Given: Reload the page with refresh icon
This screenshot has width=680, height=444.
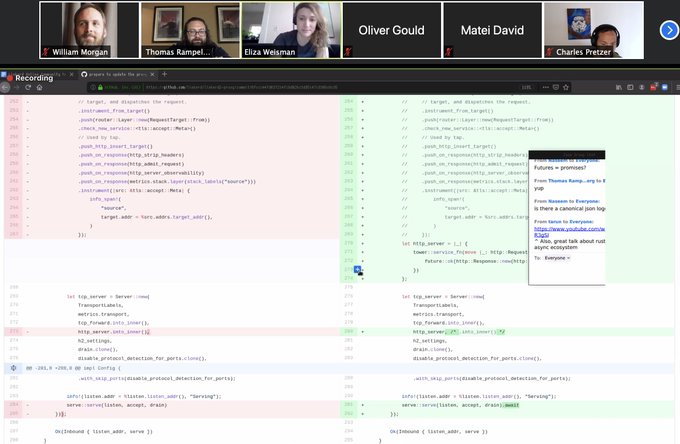Looking at the screenshot, I should (28, 88).
